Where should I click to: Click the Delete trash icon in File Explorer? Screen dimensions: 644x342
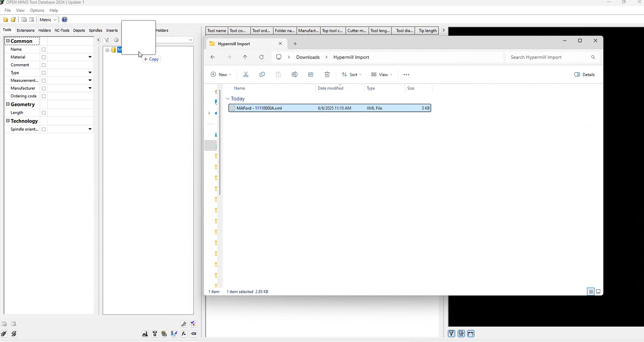(x=327, y=75)
